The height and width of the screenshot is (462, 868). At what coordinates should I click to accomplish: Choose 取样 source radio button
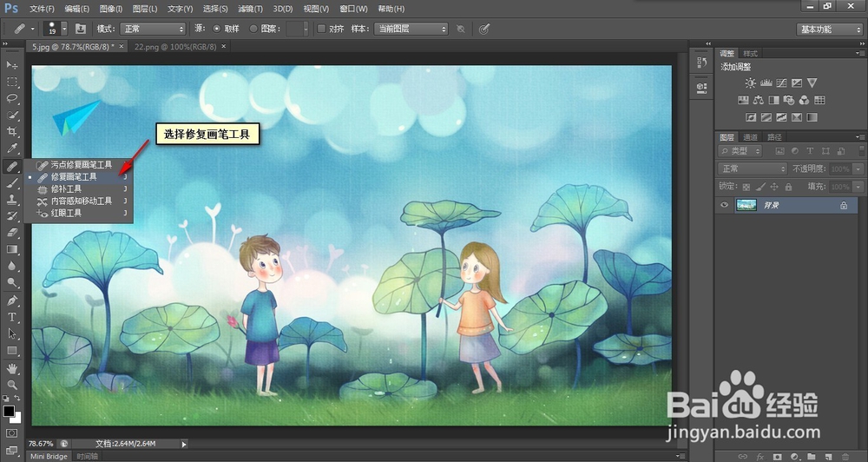click(x=216, y=29)
